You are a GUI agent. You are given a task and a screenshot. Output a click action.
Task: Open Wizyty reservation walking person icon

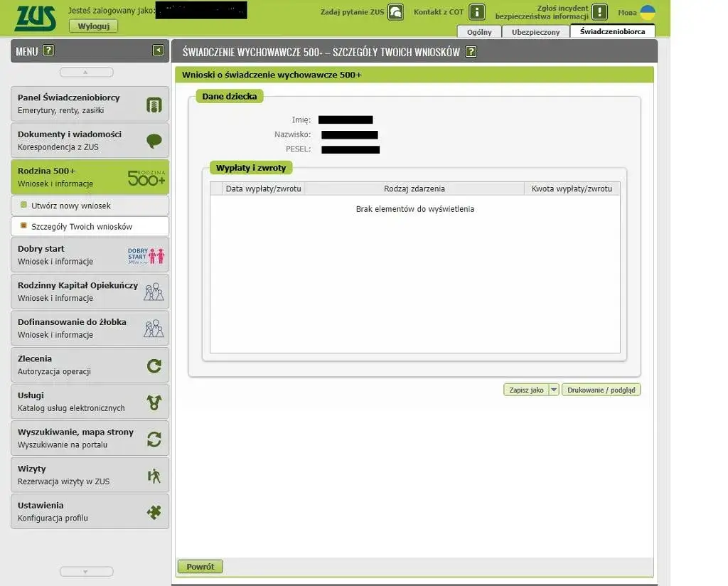click(x=154, y=476)
